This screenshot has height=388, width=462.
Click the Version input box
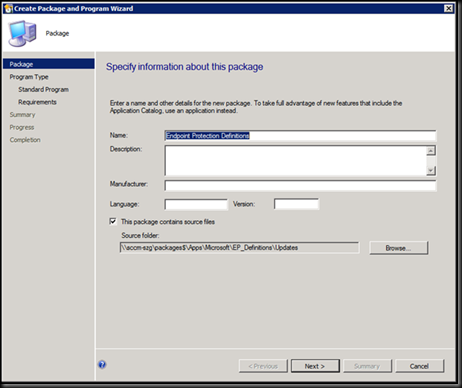[296, 204]
